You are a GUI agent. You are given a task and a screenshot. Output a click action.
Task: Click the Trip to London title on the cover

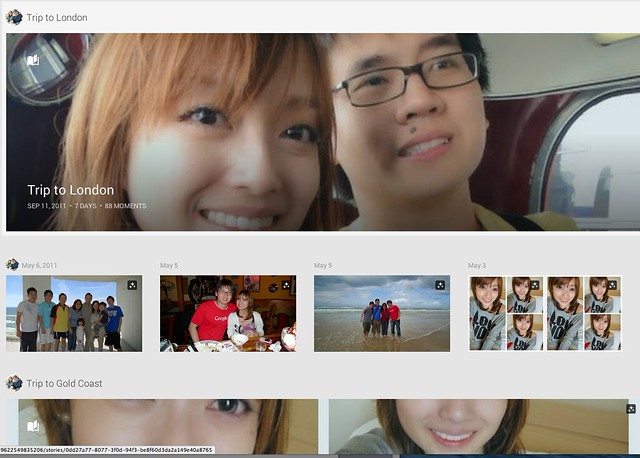(x=71, y=190)
